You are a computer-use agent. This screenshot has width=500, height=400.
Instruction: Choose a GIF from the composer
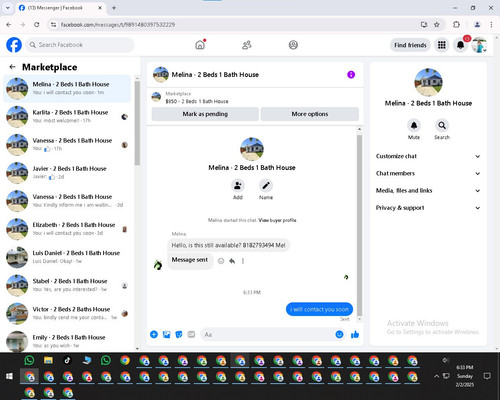pyautogui.click(x=191, y=334)
